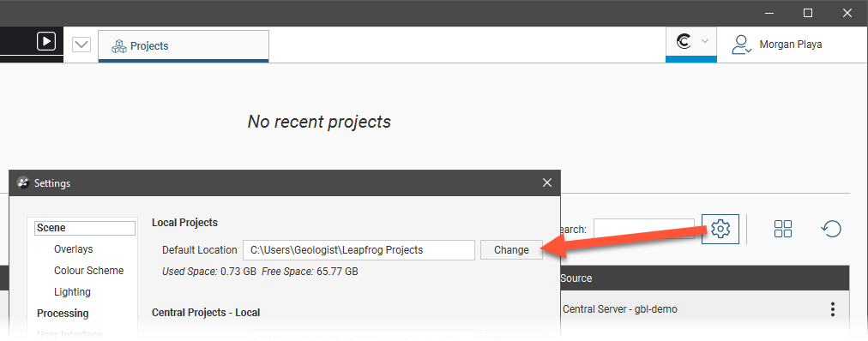The image size is (868, 341).
Task: Open Morgan Playa user account icon
Action: pyautogui.click(x=741, y=45)
